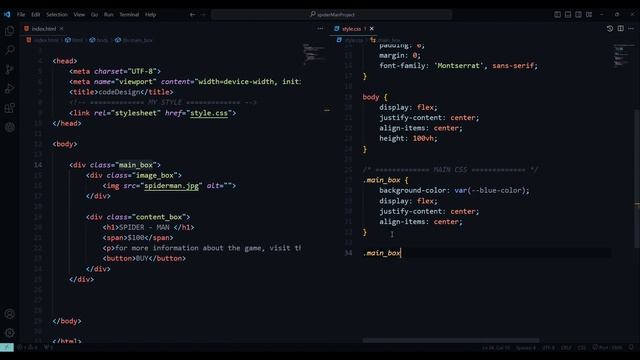Split the style.css editor right
This screenshot has height=360, width=640.
(x=620, y=29)
